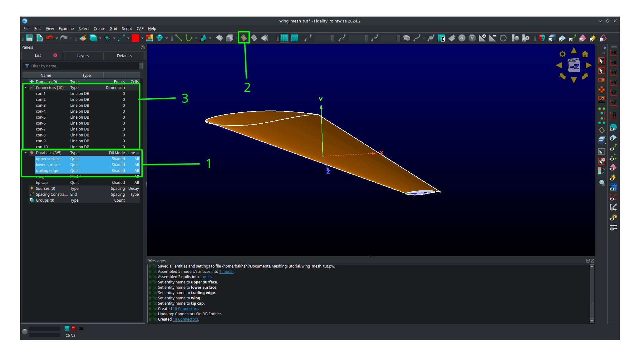Click the Home view icon on view cube
This screenshot has height=364, width=640.
[585, 54]
